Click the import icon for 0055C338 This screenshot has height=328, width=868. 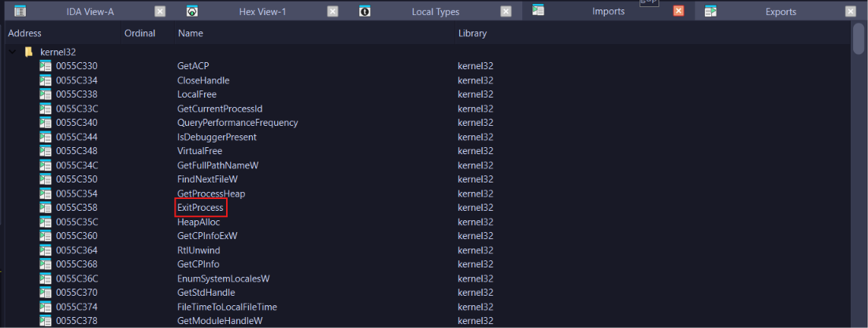(x=46, y=94)
